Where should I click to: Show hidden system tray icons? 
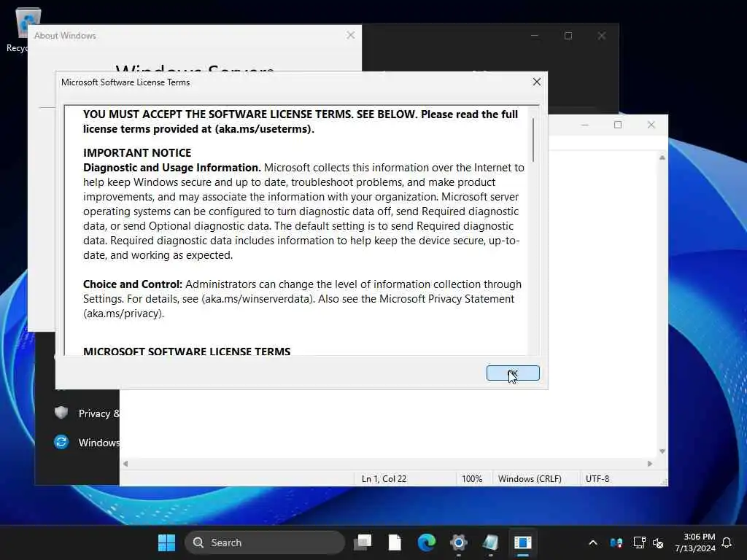point(593,542)
